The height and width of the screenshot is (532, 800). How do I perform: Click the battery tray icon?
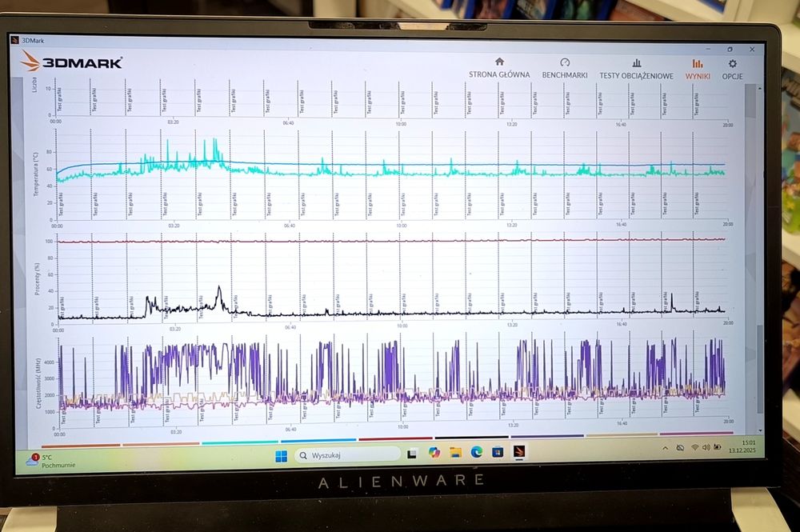pos(718,447)
